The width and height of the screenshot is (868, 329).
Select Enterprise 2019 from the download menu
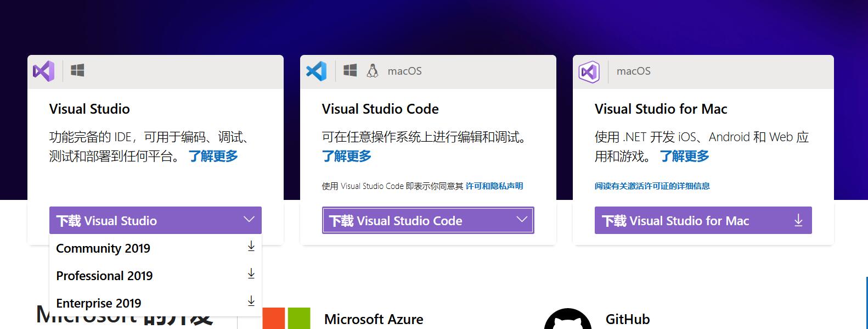(x=155, y=303)
